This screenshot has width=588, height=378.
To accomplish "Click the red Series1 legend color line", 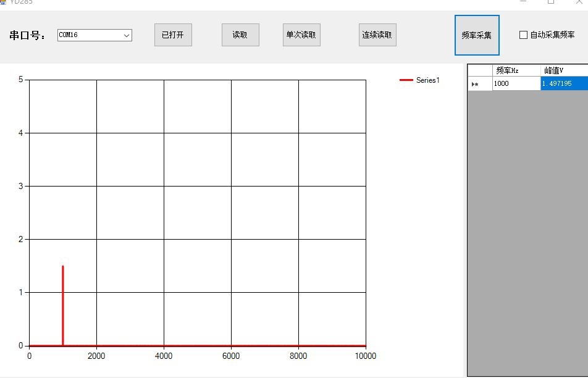I will click(x=406, y=80).
